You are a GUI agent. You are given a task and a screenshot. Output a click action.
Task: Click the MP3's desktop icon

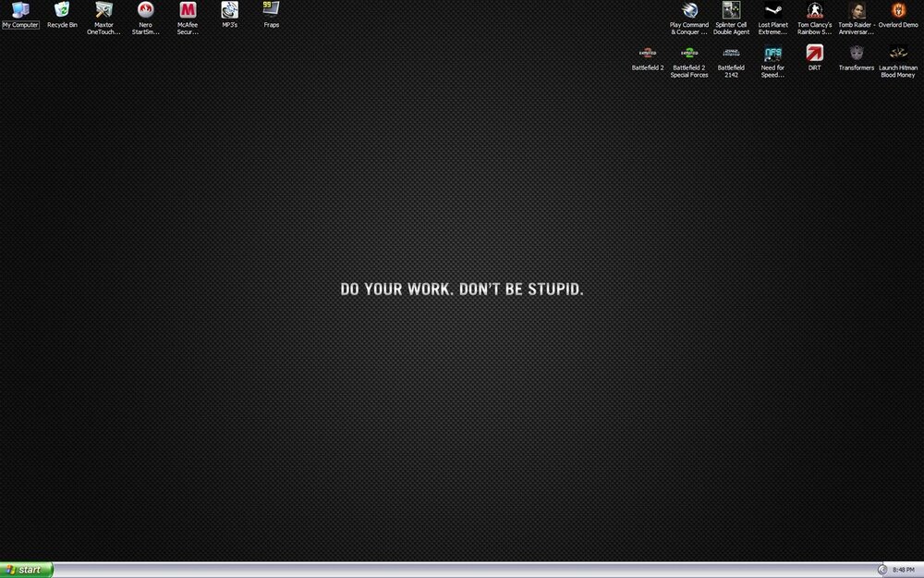[229, 10]
